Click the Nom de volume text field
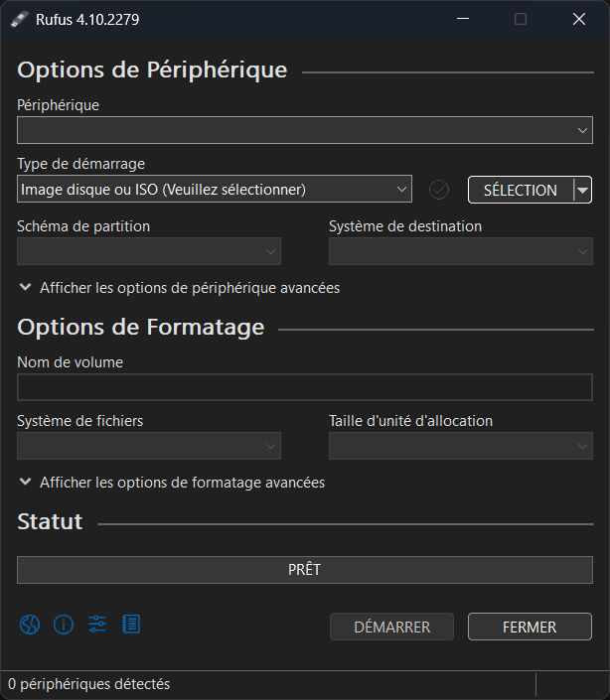 pyautogui.click(x=305, y=387)
